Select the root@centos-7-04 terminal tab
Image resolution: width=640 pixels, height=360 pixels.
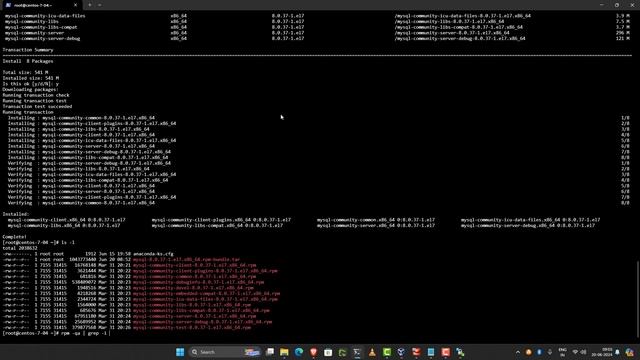[41, 5]
